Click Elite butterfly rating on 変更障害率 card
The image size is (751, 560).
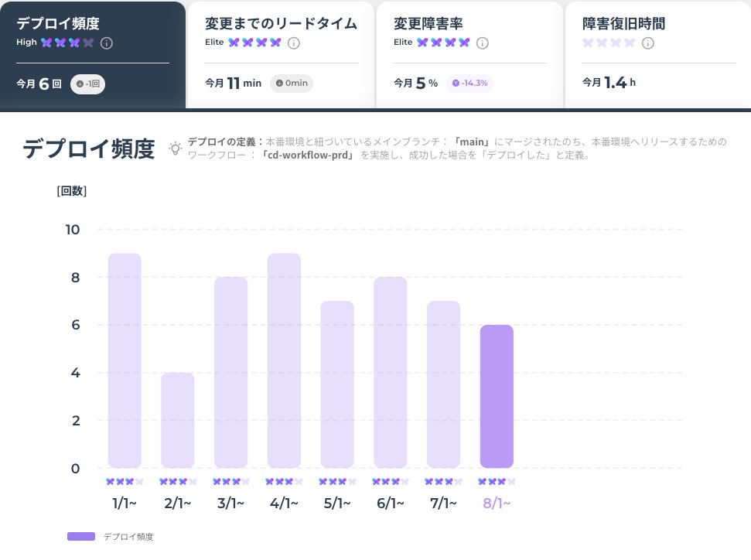click(x=443, y=43)
